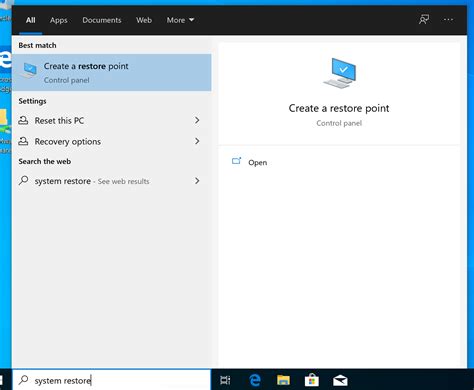Switch to the Apps tab

pyautogui.click(x=59, y=20)
